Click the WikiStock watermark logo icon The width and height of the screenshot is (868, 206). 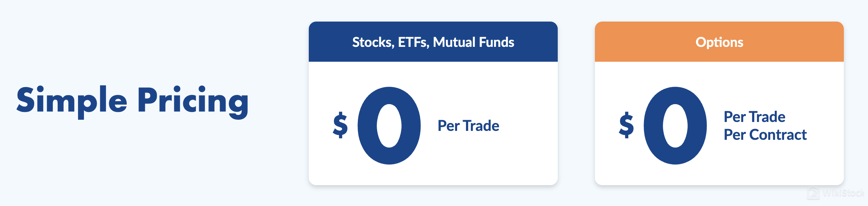pos(813,193)
